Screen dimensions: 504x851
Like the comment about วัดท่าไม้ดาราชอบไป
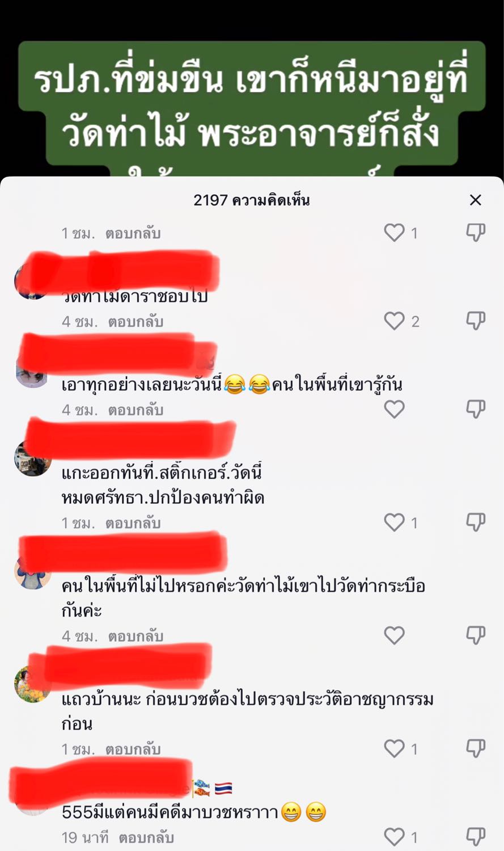point(395,321)
